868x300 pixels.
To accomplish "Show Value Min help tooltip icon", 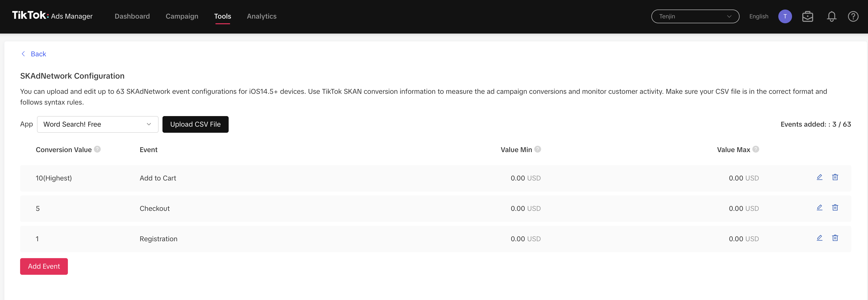I will 538,149.
